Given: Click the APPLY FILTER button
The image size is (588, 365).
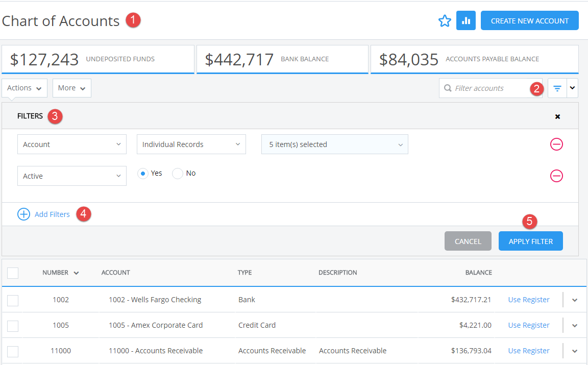Looking at the screenshot, I should click(531, 241).
